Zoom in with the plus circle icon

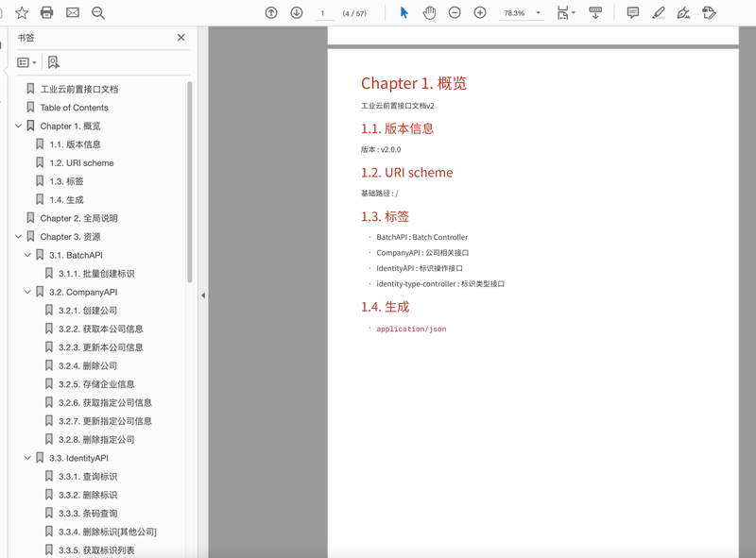[480, 13]
